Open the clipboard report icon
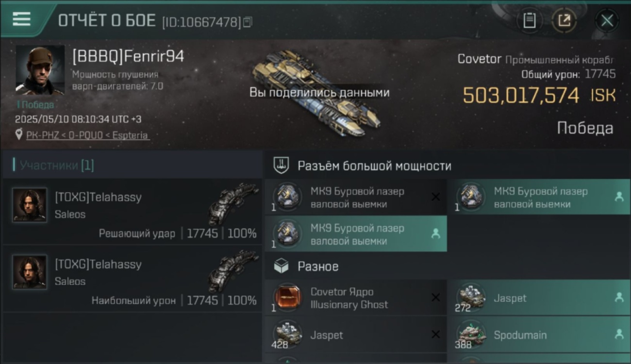 pos(530,20)
